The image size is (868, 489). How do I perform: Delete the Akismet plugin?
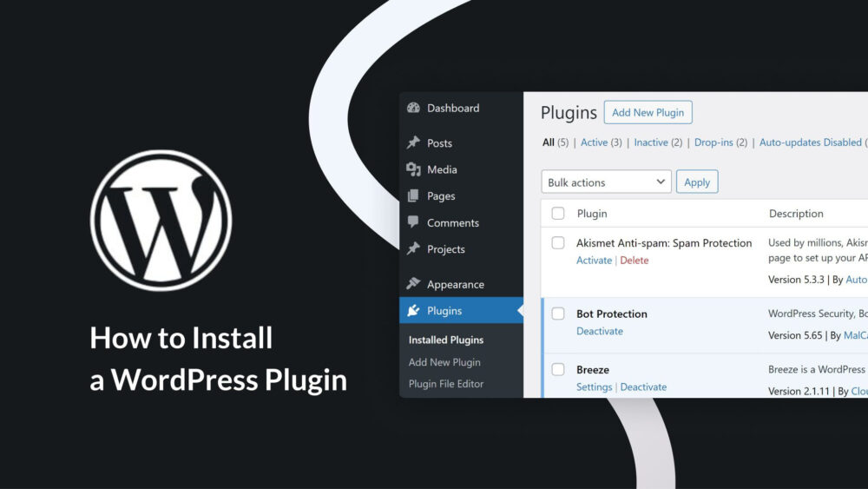(x=634, y=261)
